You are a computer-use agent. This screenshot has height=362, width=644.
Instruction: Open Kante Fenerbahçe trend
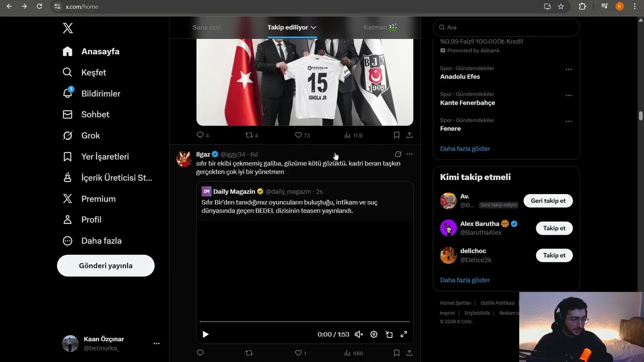coord(467,103)
